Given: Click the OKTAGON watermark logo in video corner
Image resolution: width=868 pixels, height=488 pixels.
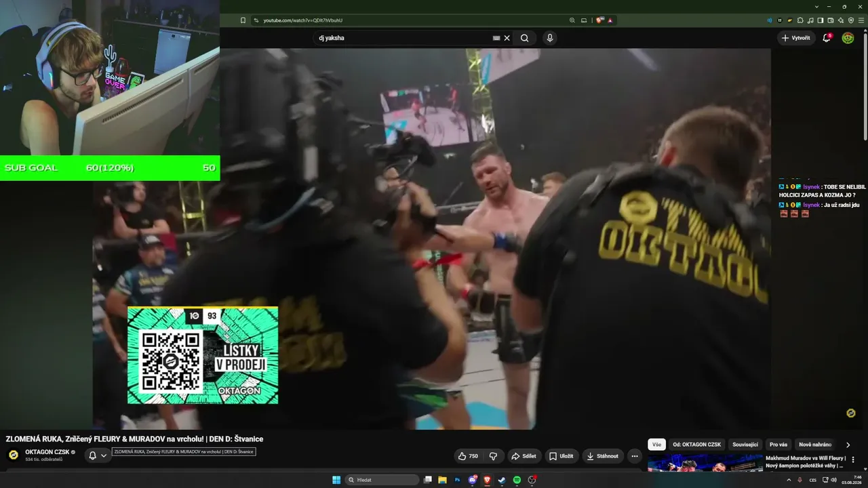Looking at the screenshot, I should pos(851,413).
